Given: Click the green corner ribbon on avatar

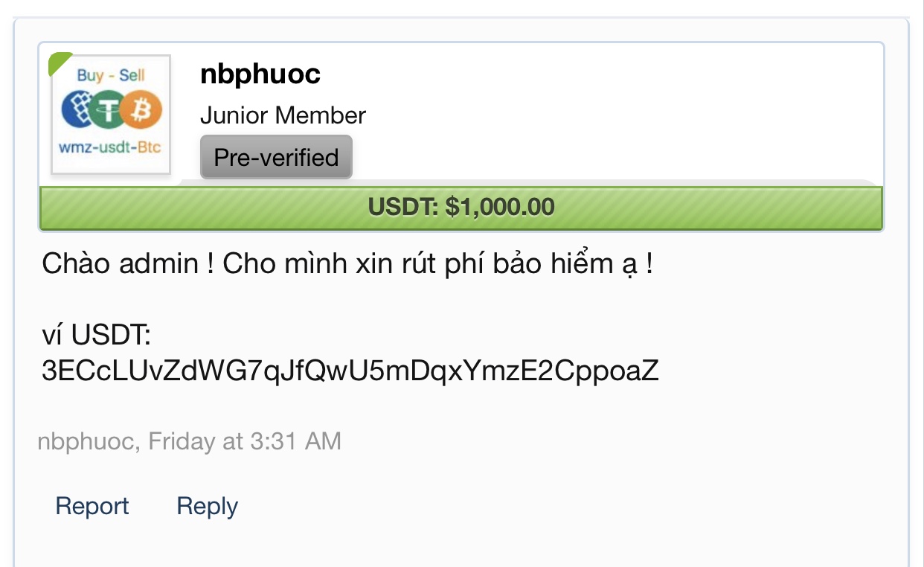Looking at the screenshot, I should coord(60,63).
